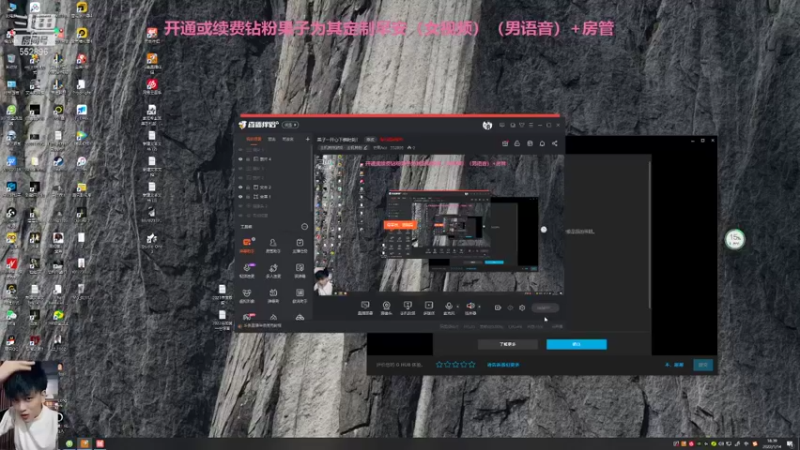Open the blue link next to the stars
Viewport: 800px width, 450px height.
click(x=503, y=365)
